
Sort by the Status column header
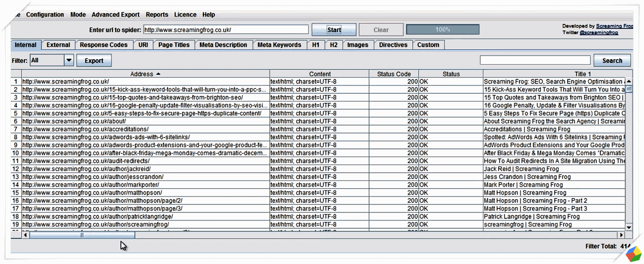(x=451, y=74)
